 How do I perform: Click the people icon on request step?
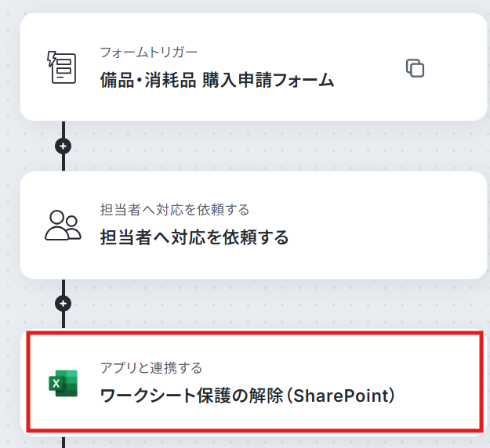(63, 226)
